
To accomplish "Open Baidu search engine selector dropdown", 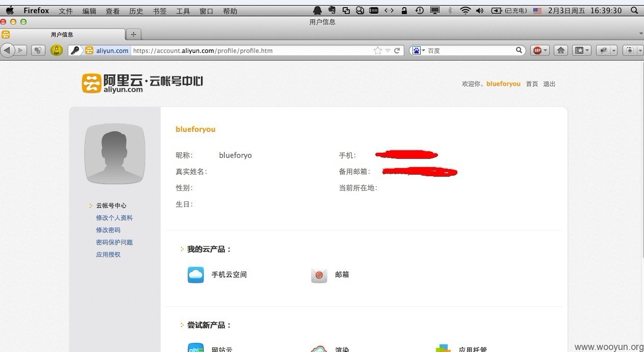I will coord(419,50).
